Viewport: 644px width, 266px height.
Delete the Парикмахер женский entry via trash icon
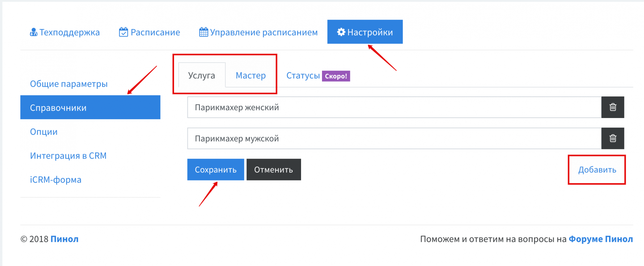612,107
